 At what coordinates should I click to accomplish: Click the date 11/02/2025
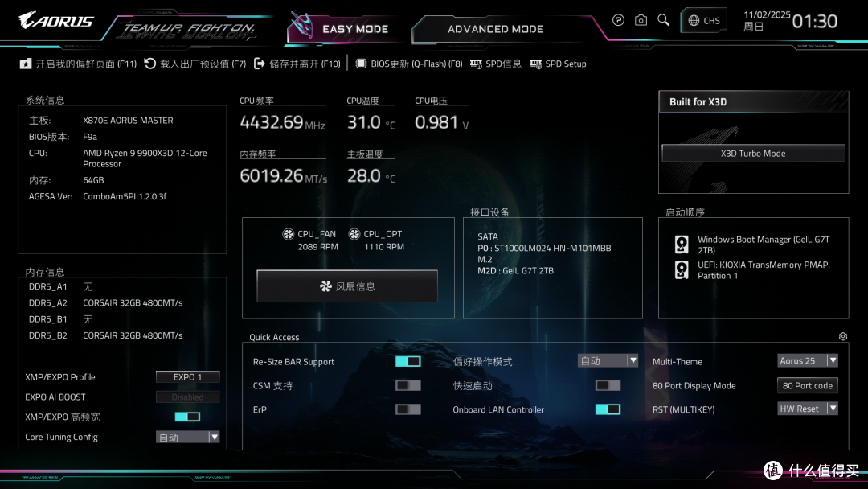(767, 15)
